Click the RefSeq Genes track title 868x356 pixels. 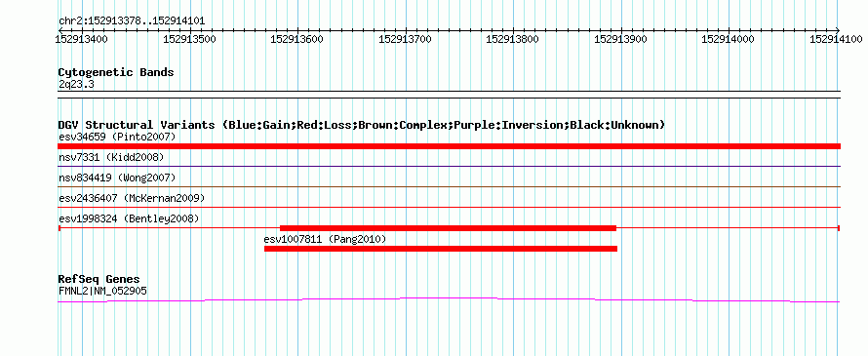coord(99,279)
